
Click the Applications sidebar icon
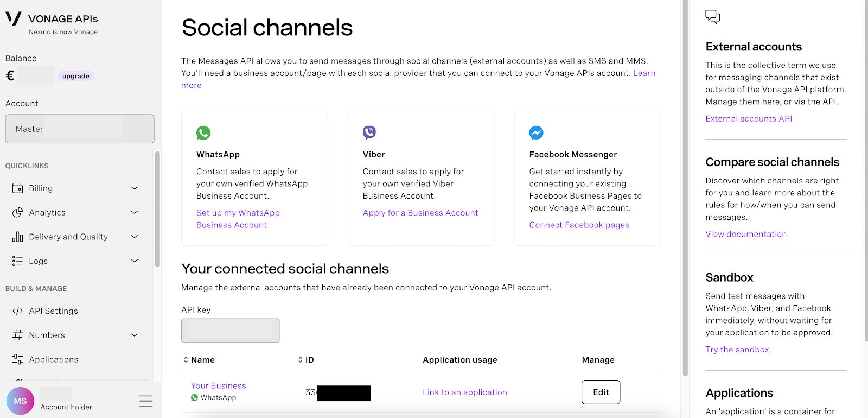tap(18, 359)
